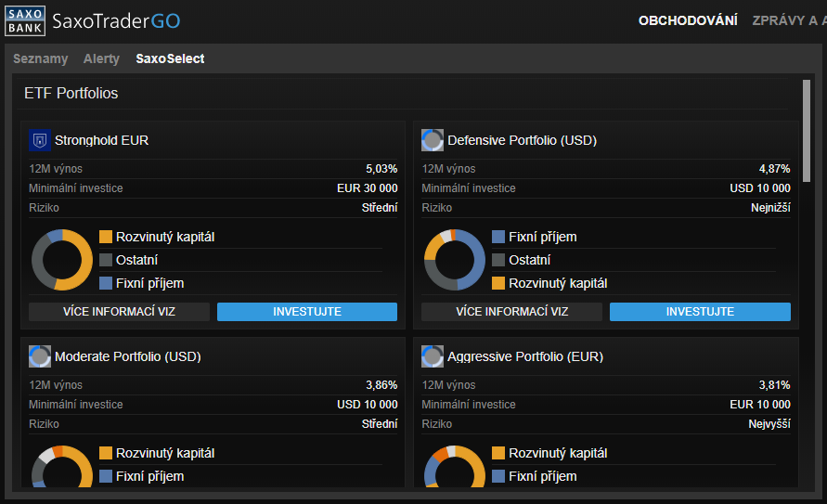Screen dimensions: 827x504
Task: Click VÍCE INFORMACÍ VIZ for Stronghold EUR
Action: point(119,312)
